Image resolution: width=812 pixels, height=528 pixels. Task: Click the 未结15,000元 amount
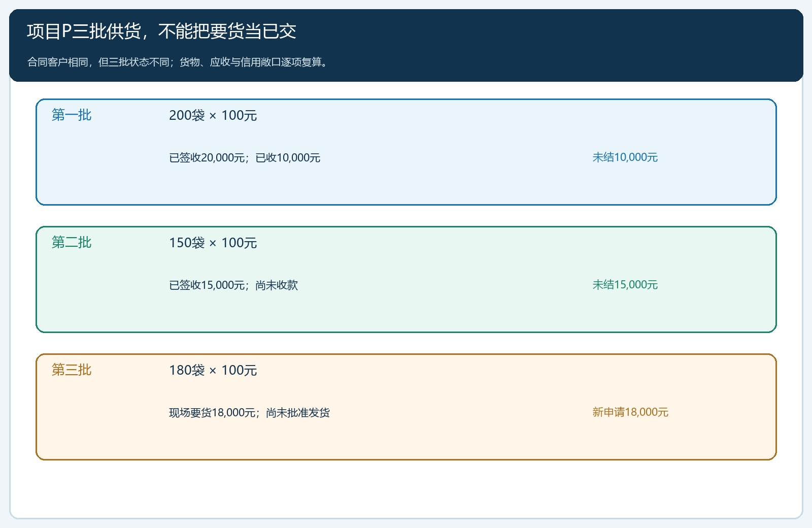[x=625, y=285]
